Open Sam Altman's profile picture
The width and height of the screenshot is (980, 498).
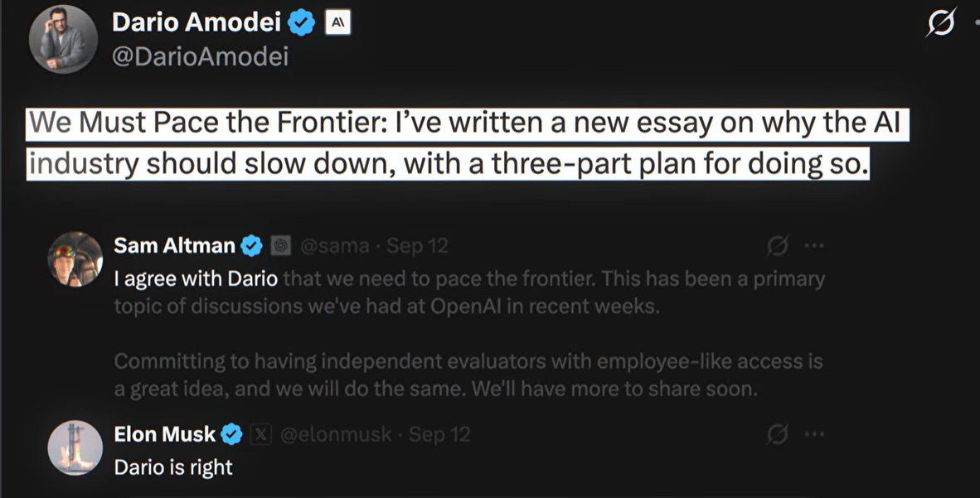click(x=75, y=259)
